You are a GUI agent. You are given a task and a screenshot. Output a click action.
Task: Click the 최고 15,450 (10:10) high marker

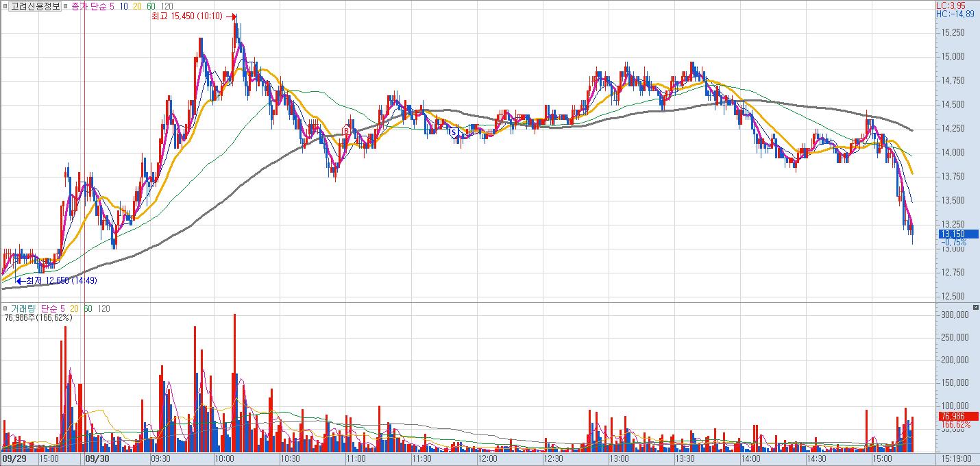coord(195,16)
